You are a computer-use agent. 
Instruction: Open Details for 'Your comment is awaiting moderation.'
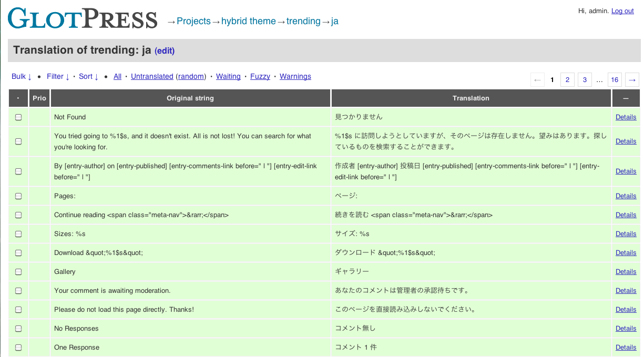click(626, 291)
